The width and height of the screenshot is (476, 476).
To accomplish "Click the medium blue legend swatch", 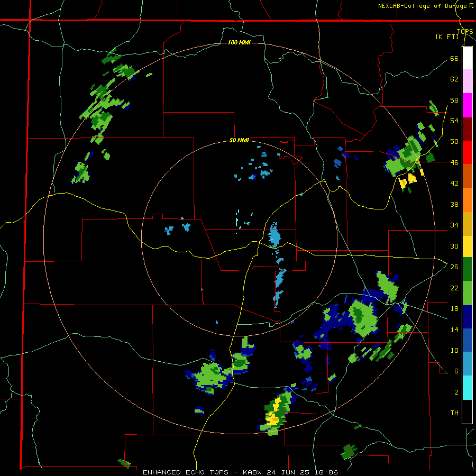I will (467, 341).
